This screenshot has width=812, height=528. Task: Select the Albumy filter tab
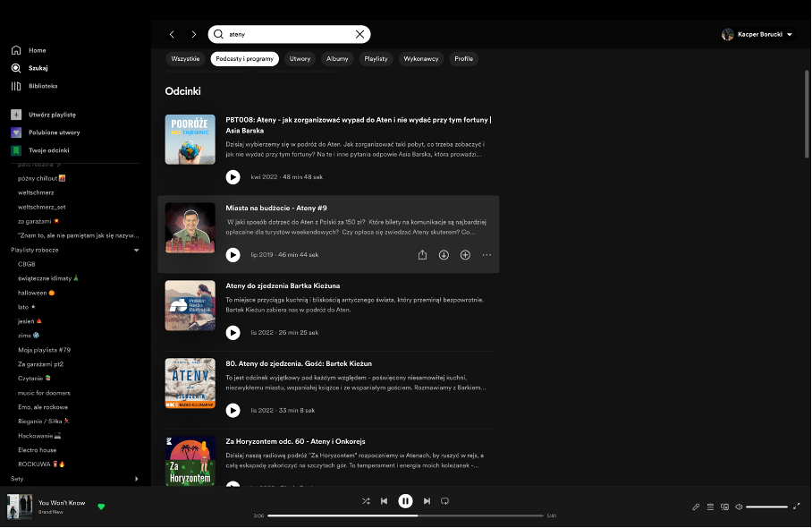(337, 59)
